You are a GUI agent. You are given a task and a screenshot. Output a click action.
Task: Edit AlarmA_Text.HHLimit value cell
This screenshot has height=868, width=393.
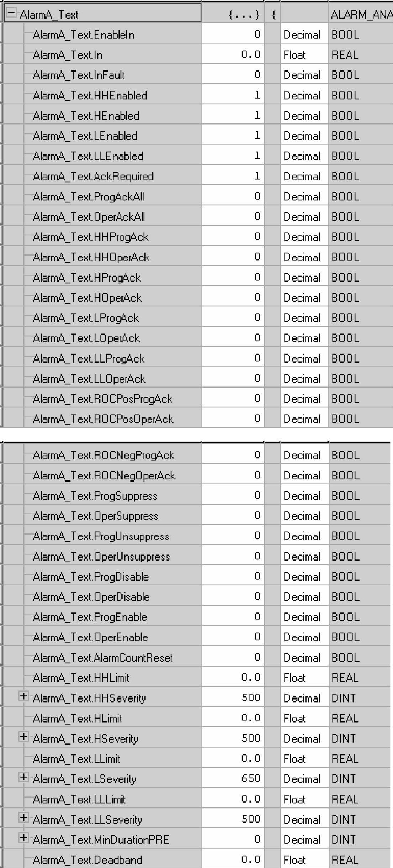coord(233,677)
